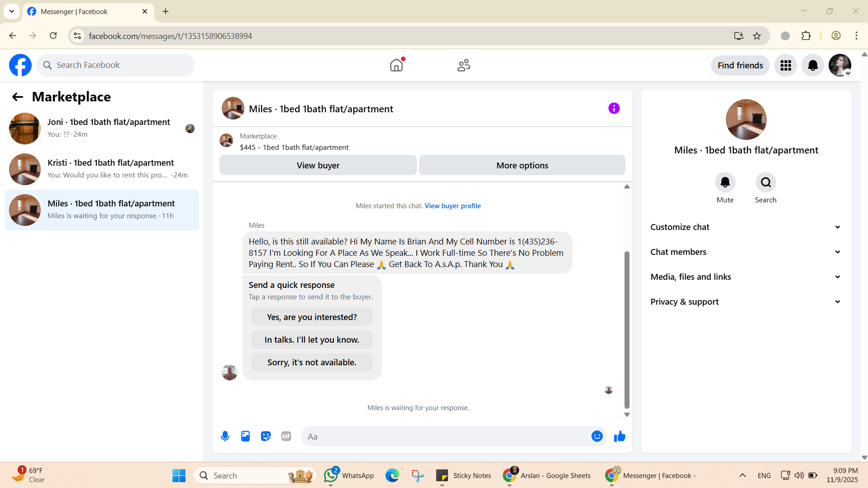868x488 pixels.
Task: Open Chrome tab search dropdown
Action: click(12, 11)
